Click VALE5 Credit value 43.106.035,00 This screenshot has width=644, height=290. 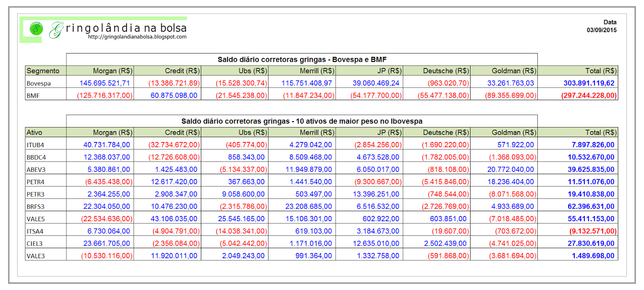174,219
